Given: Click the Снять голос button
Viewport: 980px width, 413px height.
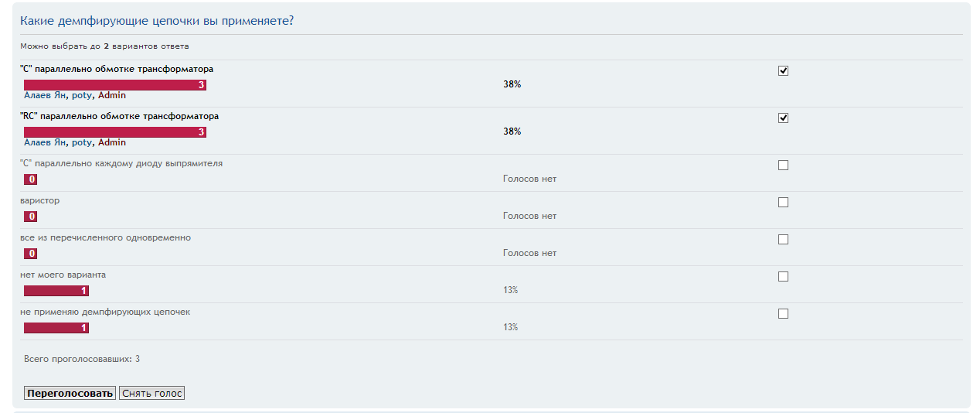Looking at the screenshot, I should (x=151, y=394).
